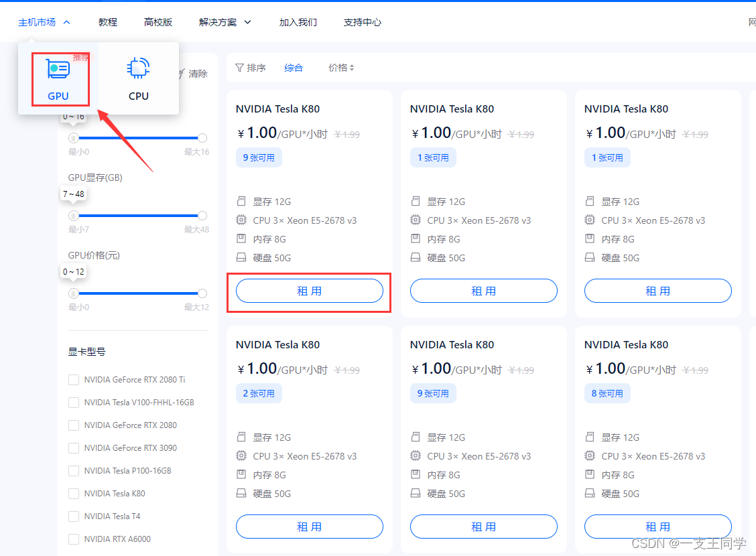
Task: Click 硬盘 50G disk icon in first card
Action: [241, 258]
